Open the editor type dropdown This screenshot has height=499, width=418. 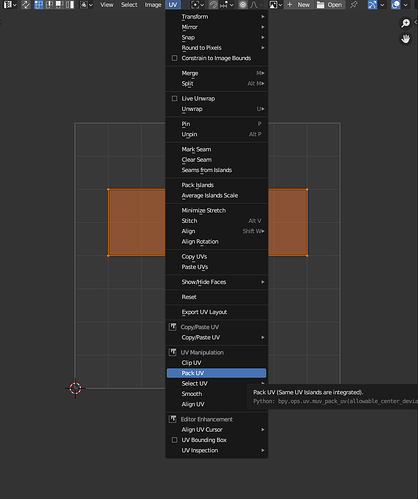click(10, 5)
